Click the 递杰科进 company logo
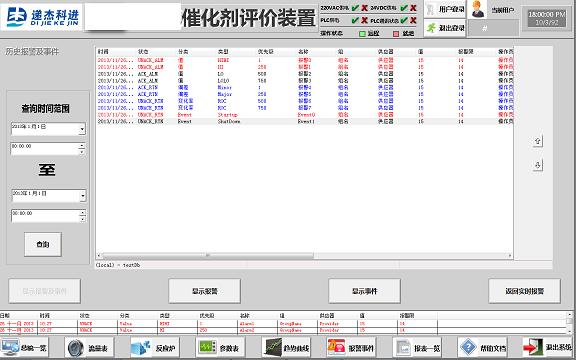Viewport: 576px width, 360px height. (x=42, y=17)
